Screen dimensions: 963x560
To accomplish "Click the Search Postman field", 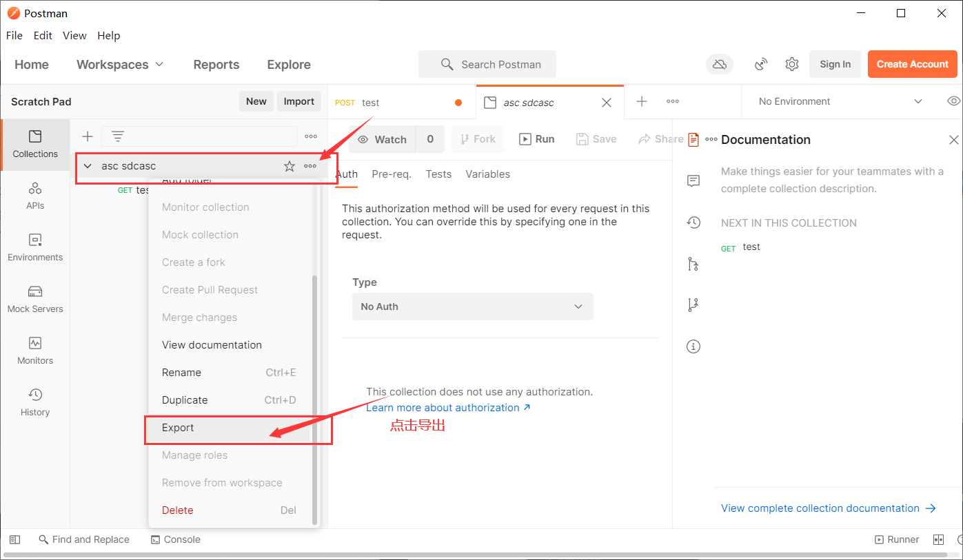I will (487, 64).
